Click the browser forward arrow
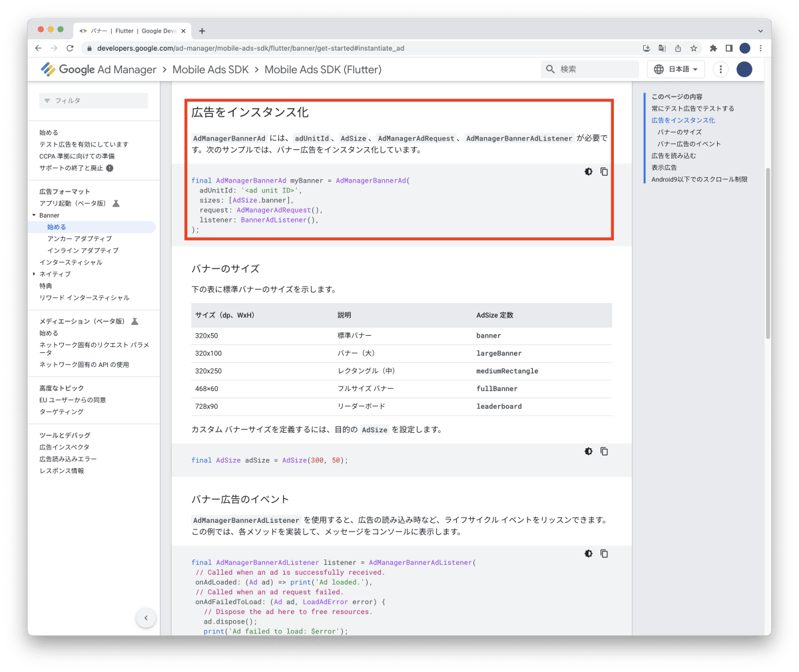This screenshot has width=799, height=672. (x=54, y=48)
